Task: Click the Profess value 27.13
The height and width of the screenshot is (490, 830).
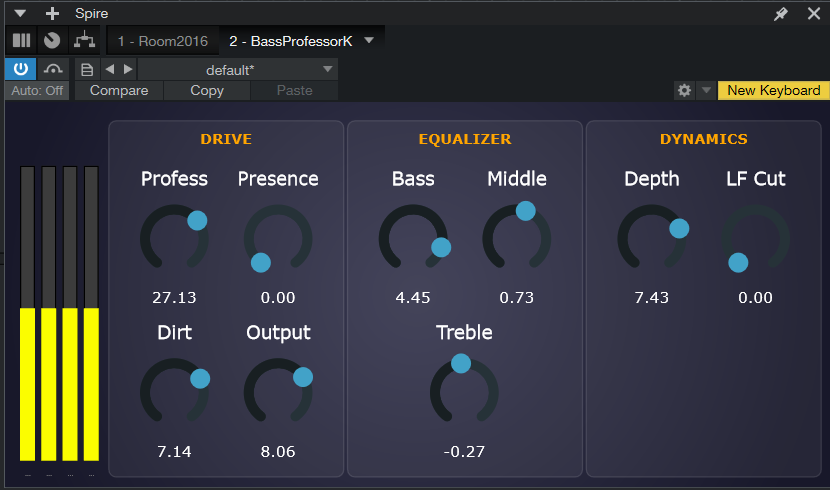Action: tap(174, 298)
